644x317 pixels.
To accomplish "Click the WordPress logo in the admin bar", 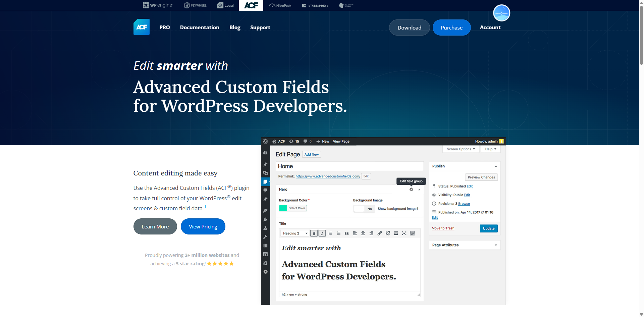I will (x=265, y=141).
